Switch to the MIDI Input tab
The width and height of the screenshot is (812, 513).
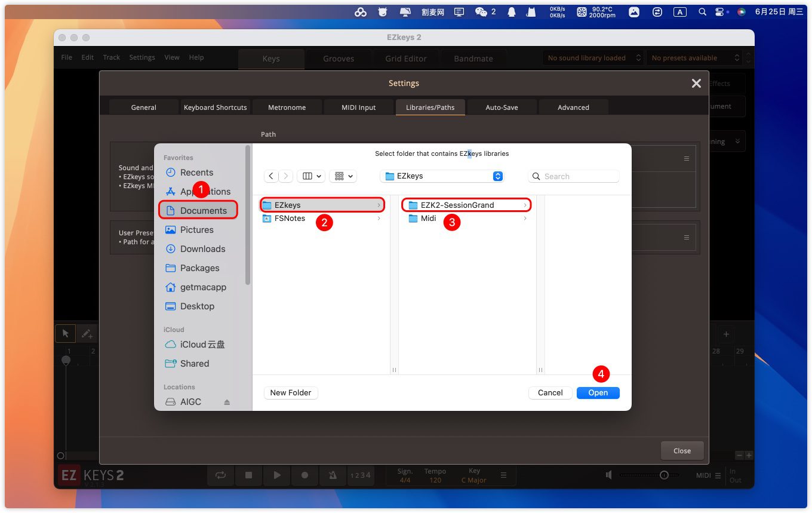pyautogui.click(x=359, y=107)
